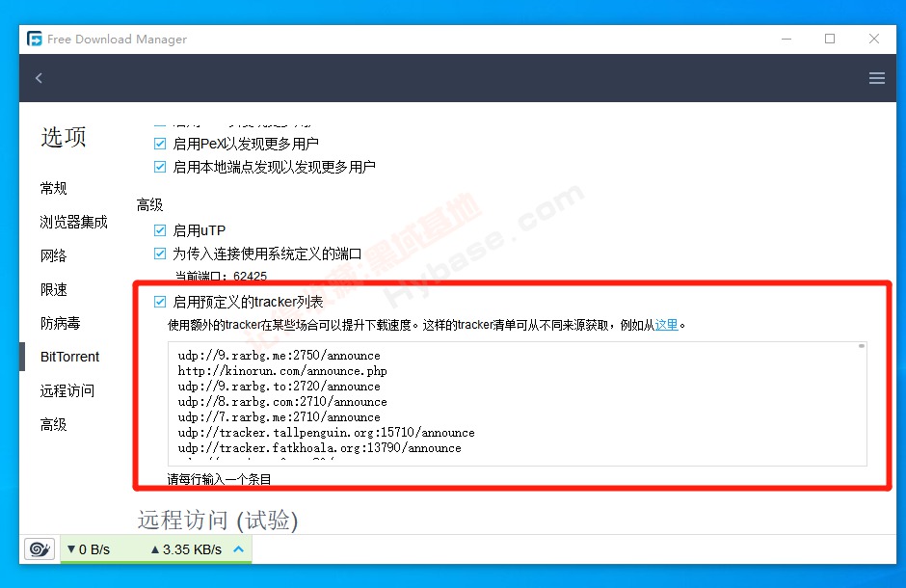Uncheck 启用PeX以发现更多用户 checkbox
Viewport: 906px width, 588px height.
click(160, 144)
